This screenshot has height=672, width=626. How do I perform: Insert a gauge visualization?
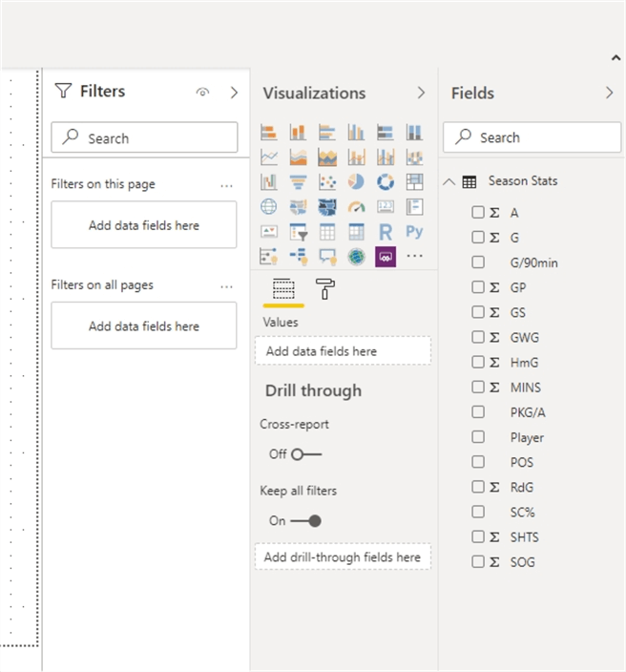(356, 206)
